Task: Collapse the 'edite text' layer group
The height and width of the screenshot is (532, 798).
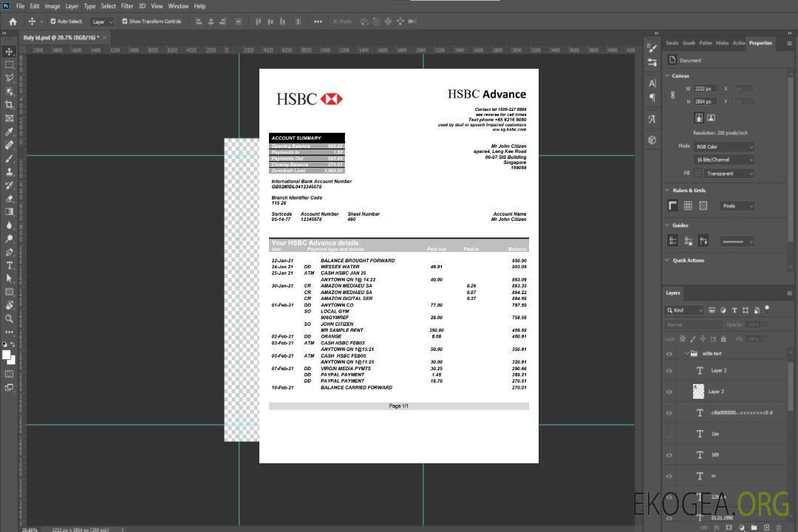Action: click(x=686, y=353)
